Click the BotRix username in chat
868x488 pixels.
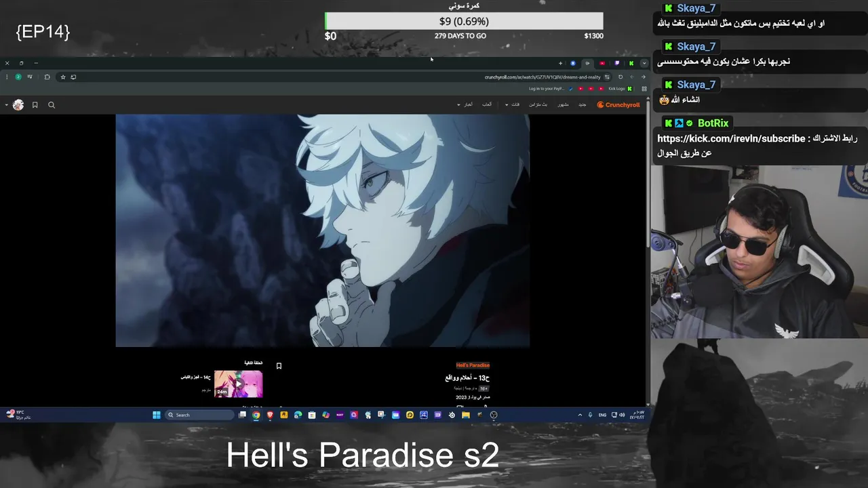click(x=713, y=123)
